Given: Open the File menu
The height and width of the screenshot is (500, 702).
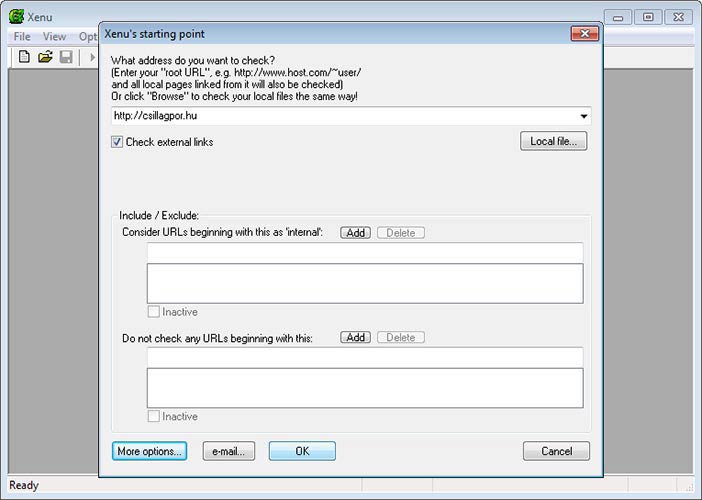Looking at the screenshot, I should point(22,37).
